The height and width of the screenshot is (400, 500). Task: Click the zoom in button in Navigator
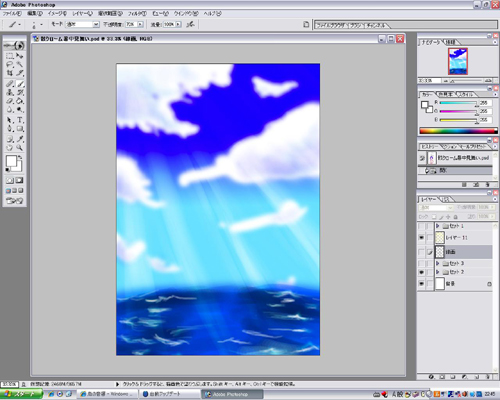coord(488,81)
